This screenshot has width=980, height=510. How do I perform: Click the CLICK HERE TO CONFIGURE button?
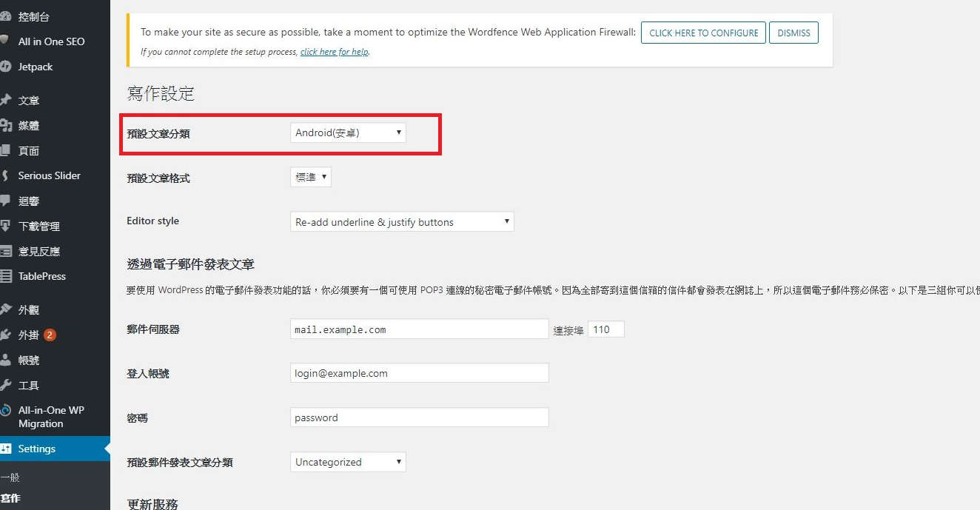coord(703,33)
